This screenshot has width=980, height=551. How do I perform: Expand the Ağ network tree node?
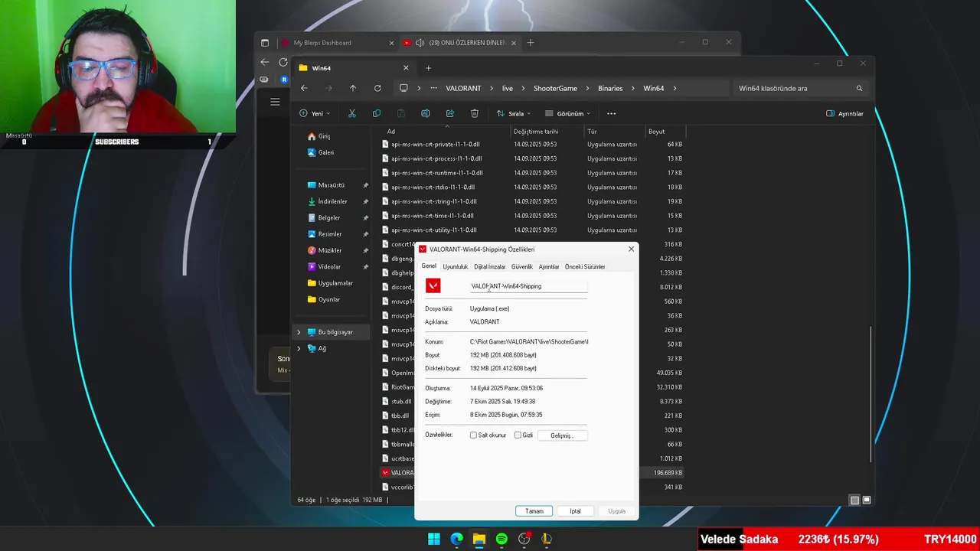click(x=299, y=348)
